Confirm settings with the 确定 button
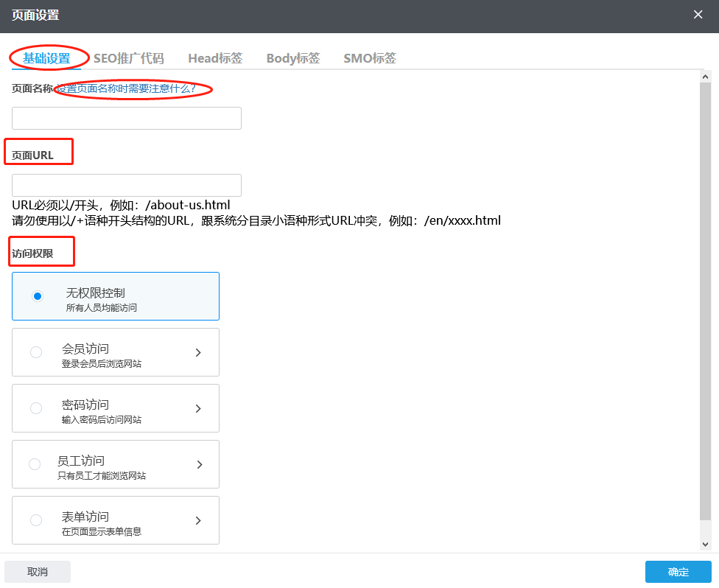 678,571
